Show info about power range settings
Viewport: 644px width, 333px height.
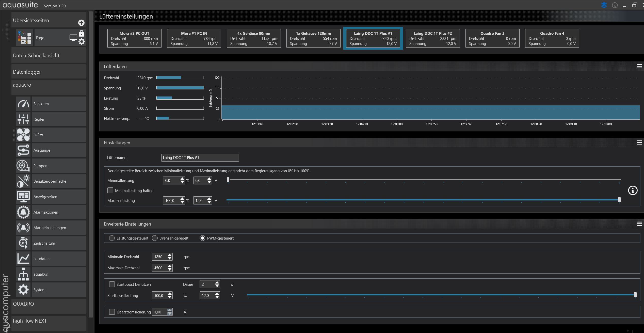tap(633, 191)
